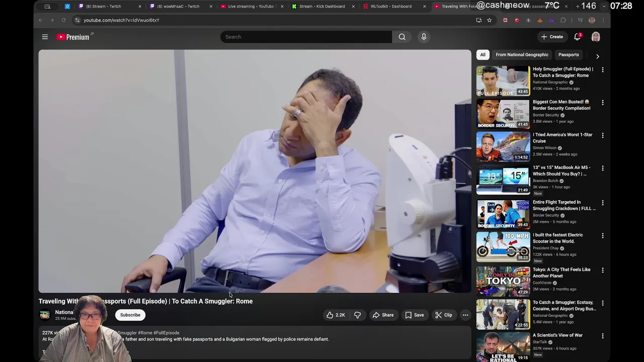This screenshot has width=644, height=362.
Task: Open more actions ellipsis under video
Action: click(x=465, y=315)
